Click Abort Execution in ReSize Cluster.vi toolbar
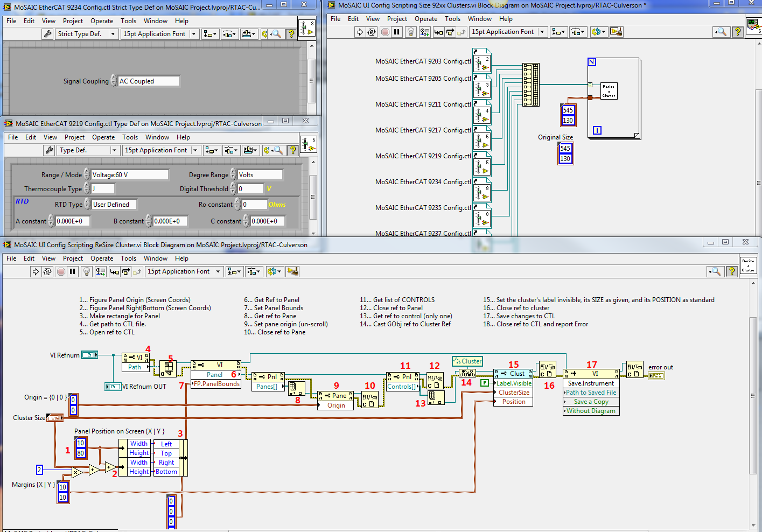 (61, 271)
